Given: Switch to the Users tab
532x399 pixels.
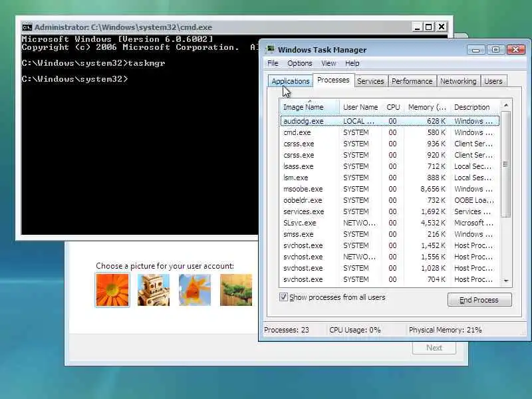Looking at the screenshot, I should (x=493, y=81).
